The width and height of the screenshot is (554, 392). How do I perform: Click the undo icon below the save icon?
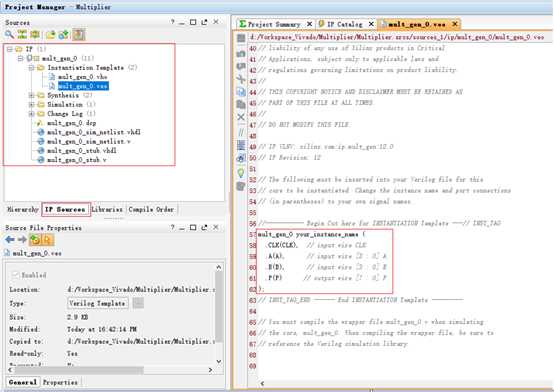tap(241, 53)
